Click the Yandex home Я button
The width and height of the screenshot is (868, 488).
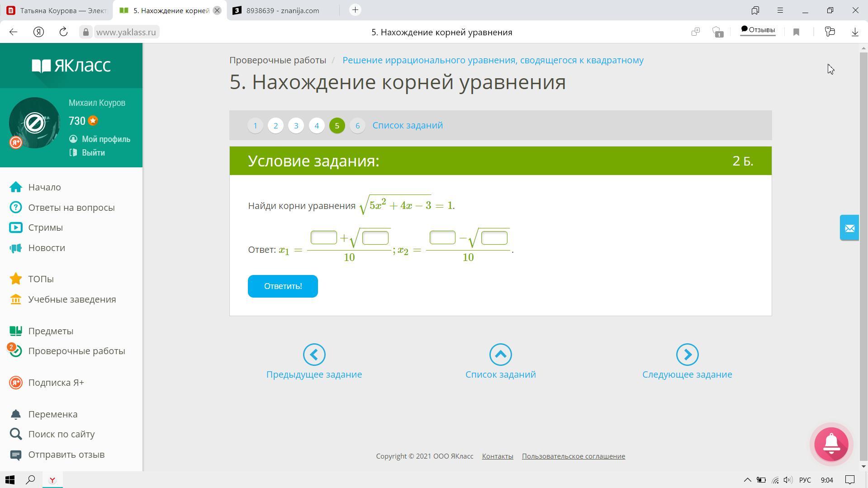coord(38,32)
